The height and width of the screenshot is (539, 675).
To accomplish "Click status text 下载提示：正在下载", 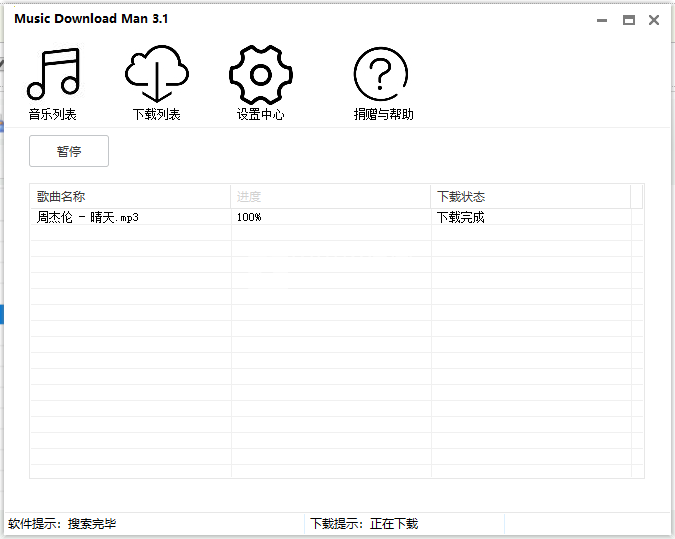I will [364, 524].
